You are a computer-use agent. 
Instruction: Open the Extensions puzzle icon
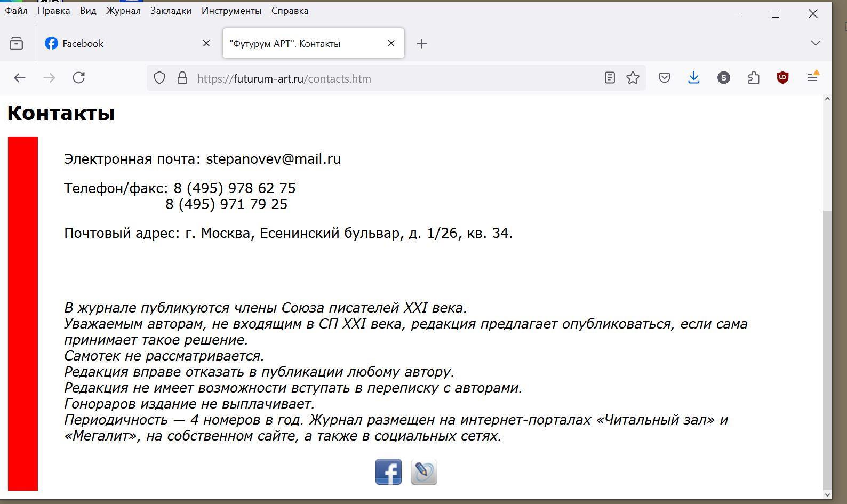(x=753, y=78)
